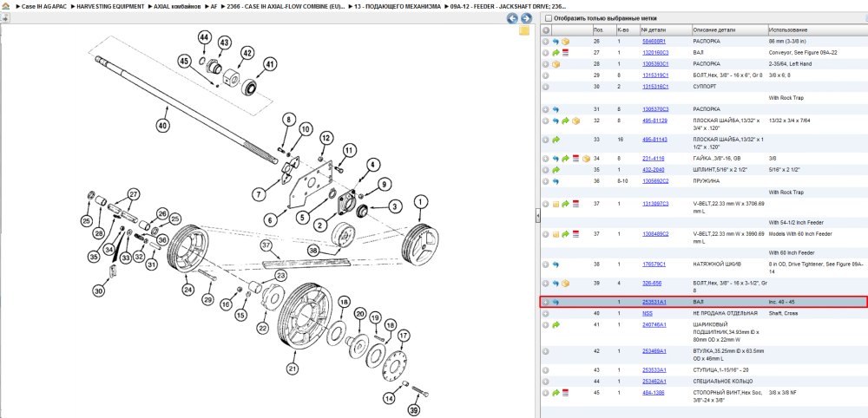The width and height of the screenshot is (868, 418).
Task: Click the orange note icon for part 1313097C3
Action: [556, 204]
